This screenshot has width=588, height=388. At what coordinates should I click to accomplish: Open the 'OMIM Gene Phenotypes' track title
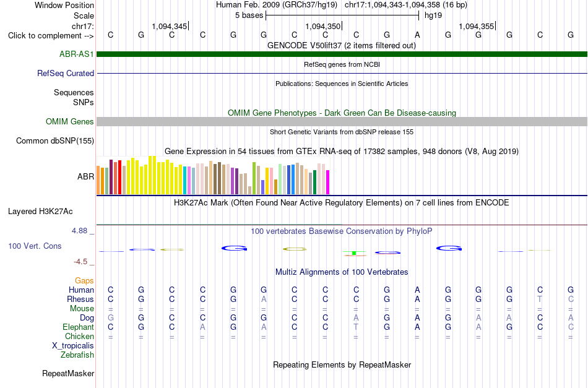[x=342, y=113]
